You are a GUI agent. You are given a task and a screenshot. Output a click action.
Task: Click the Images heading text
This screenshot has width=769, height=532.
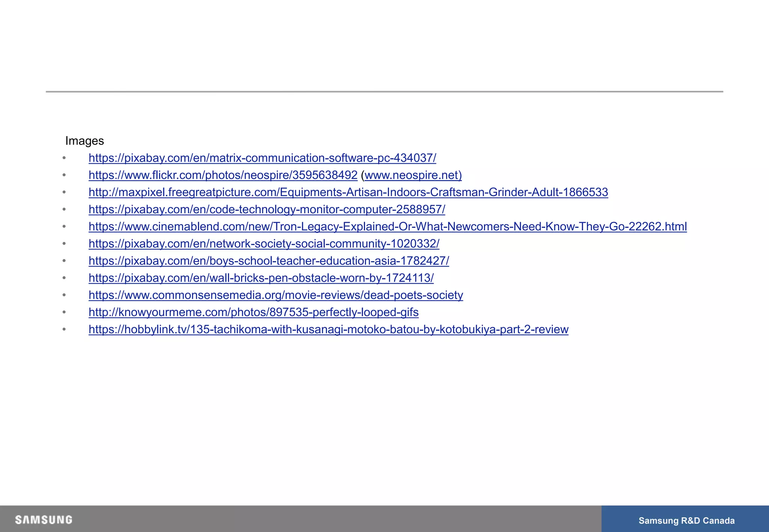pos(84,141)
